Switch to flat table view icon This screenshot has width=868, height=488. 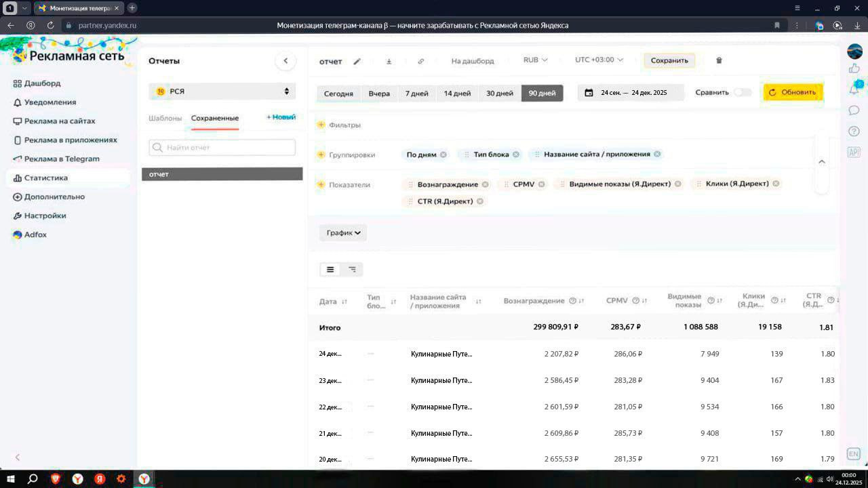click(x=330, y=270)
